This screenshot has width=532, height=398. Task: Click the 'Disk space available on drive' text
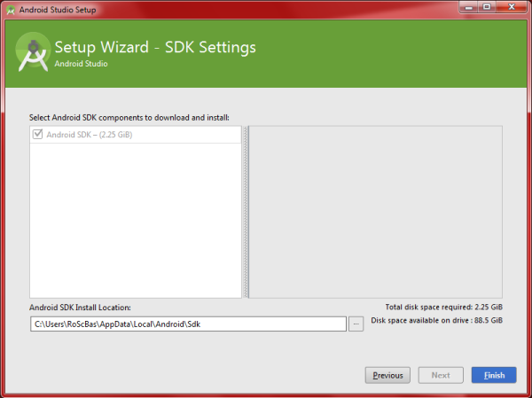click(x=436, y=320)
